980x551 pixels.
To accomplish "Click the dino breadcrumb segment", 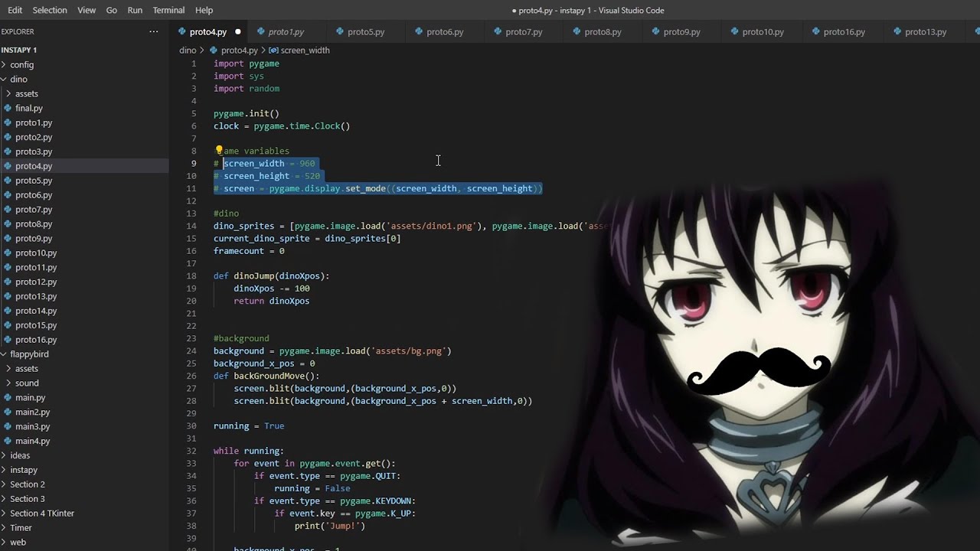I will (188, 50).
